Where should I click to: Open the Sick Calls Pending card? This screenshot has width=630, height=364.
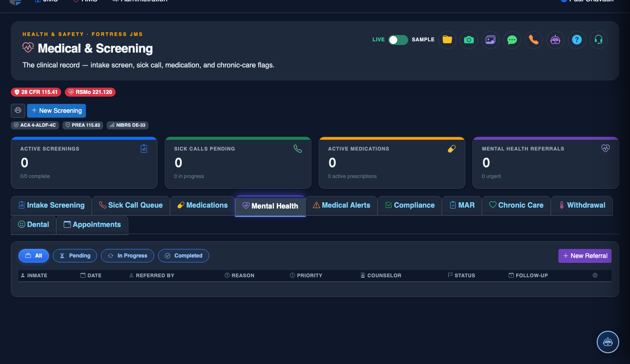click(238, 163)
